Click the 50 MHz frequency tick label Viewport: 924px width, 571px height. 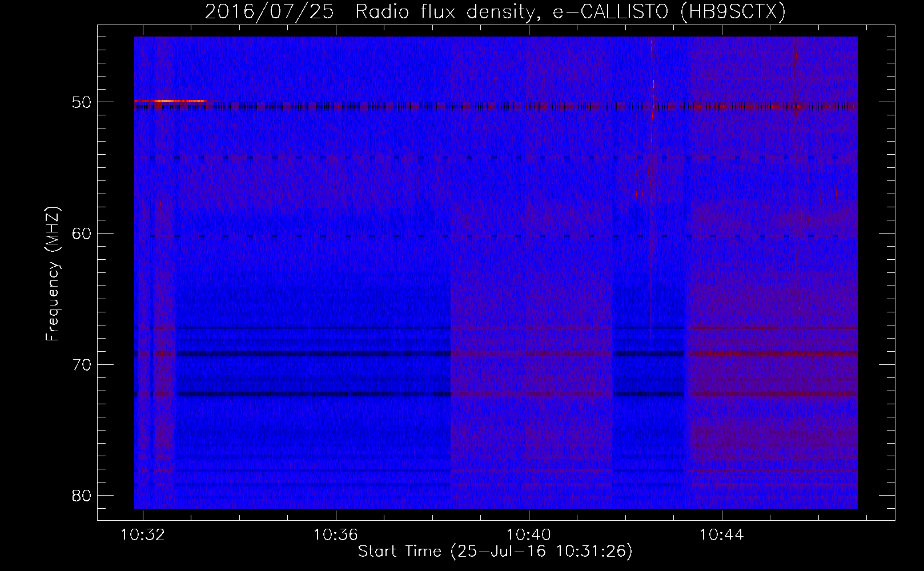[82, 102]
